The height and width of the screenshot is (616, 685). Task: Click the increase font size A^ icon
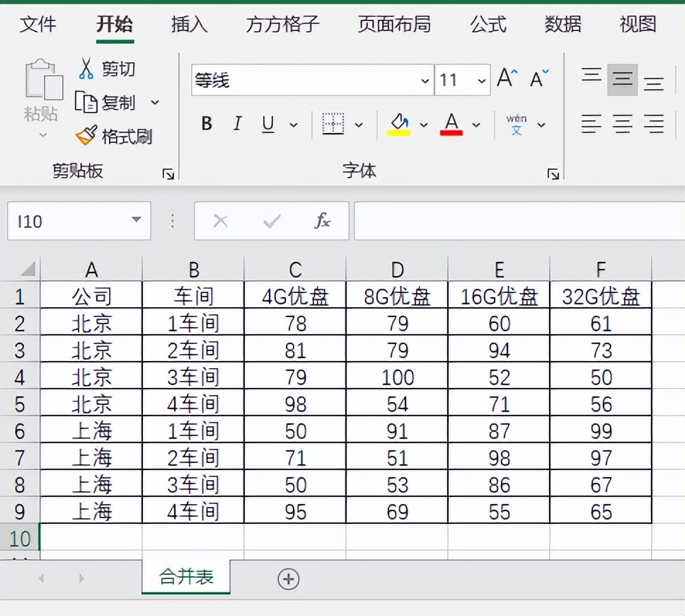click(x=505, y=78)
